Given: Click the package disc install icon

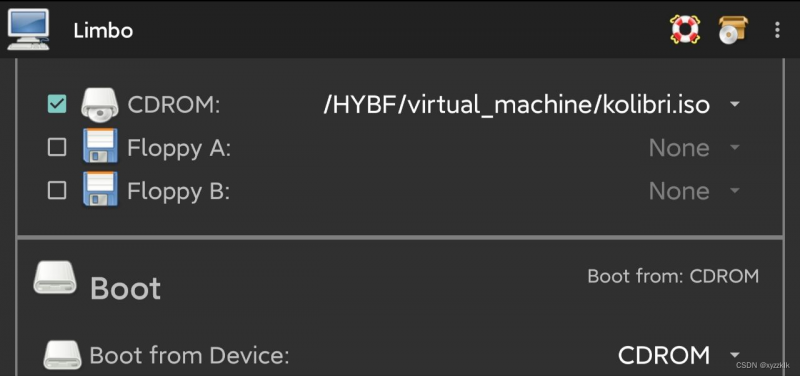Looking at the screenshot, I should coord(733,30).
